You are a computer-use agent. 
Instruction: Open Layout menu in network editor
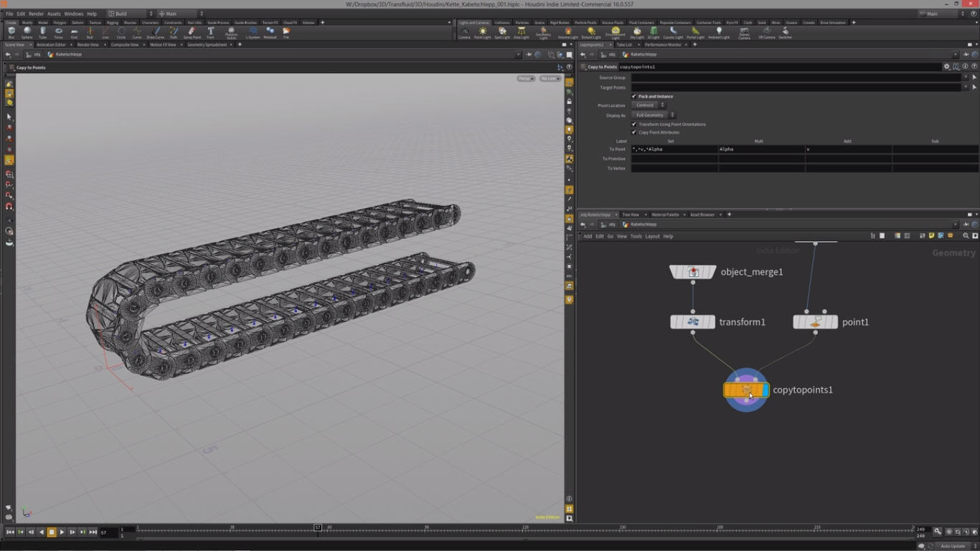[652, 236]
